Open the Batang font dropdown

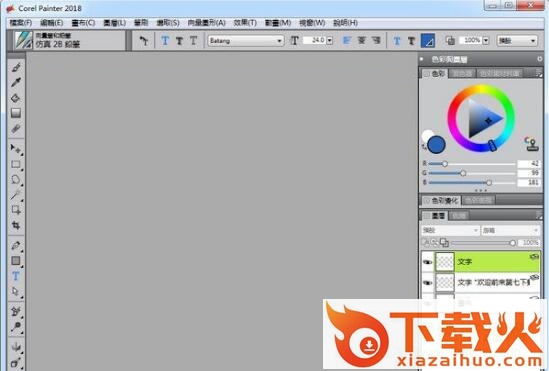point(245,41)
